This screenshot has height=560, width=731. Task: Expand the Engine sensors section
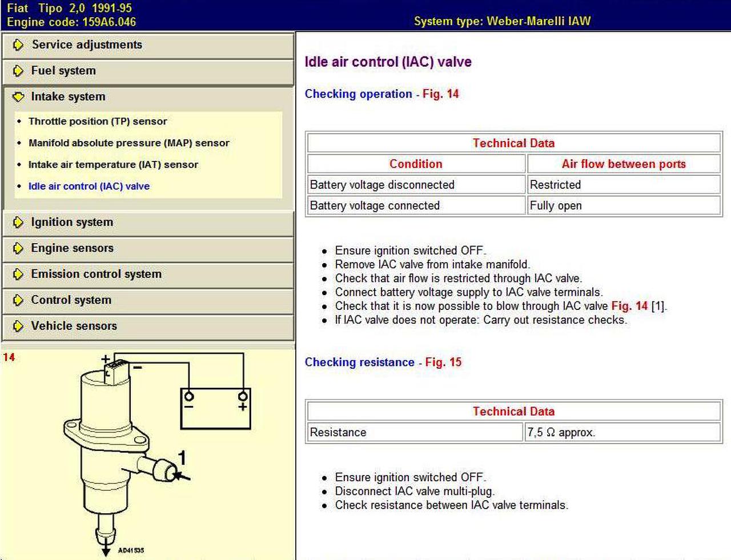148,248
